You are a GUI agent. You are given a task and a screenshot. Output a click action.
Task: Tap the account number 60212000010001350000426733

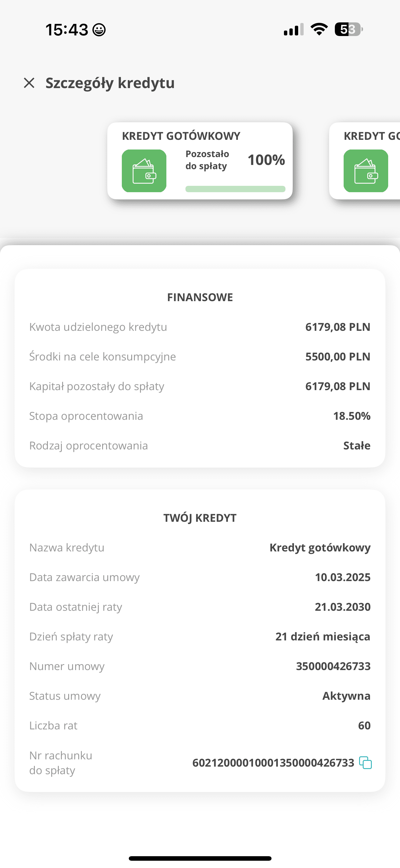pyautogui.click(x=273, y=763)
